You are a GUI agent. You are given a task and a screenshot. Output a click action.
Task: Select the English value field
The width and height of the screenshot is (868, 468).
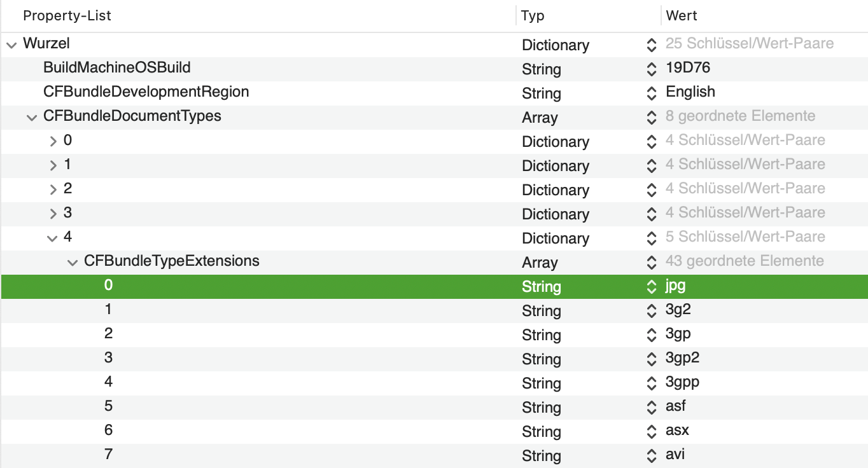pyautogui.click(x=690, y=92)
